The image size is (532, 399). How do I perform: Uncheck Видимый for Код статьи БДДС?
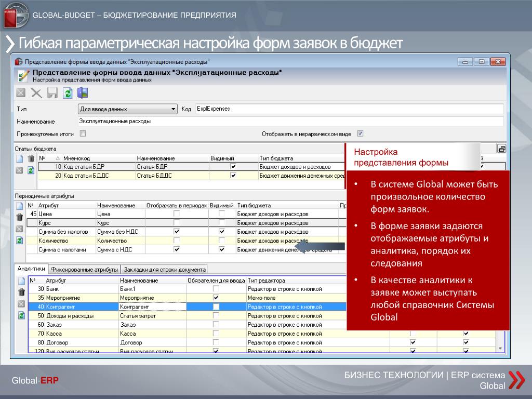click(x=233, y=176)
